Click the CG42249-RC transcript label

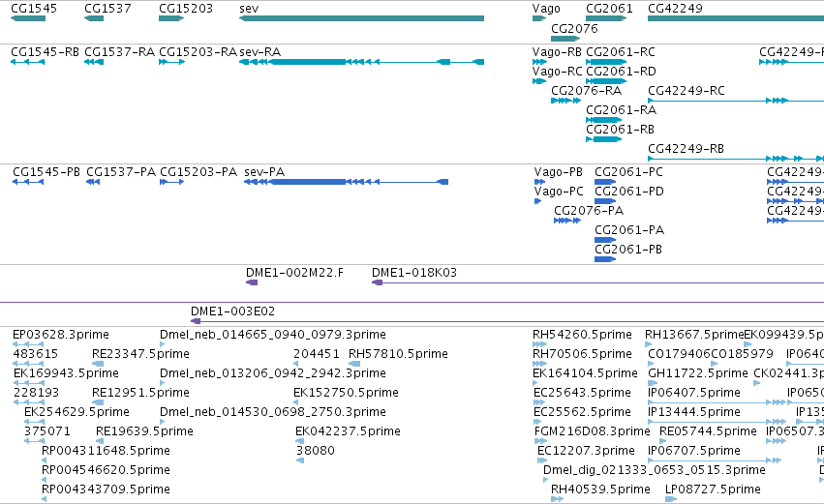coord(687,91)
